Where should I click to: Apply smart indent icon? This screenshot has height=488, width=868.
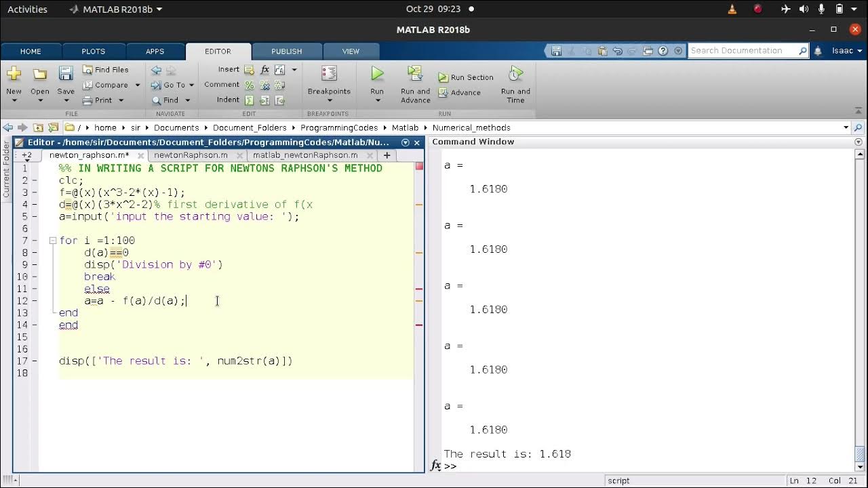pyautogui.click(x=249, y=100)
